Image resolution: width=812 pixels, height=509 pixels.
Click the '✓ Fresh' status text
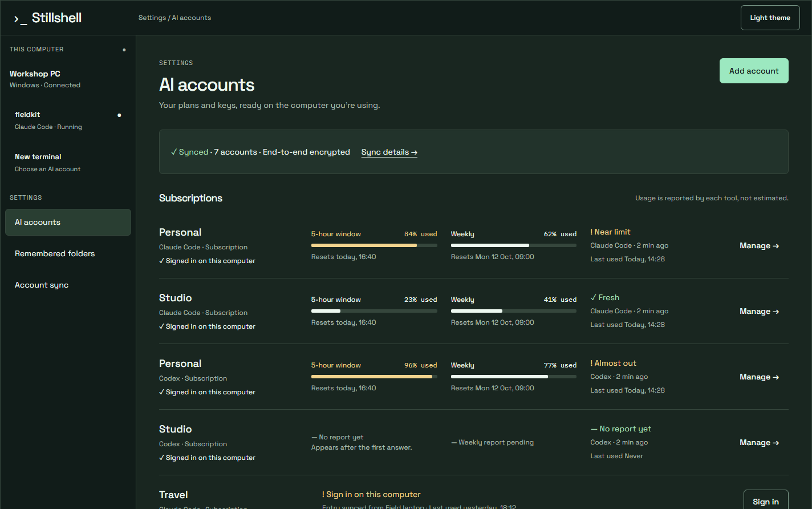point(604,298)
